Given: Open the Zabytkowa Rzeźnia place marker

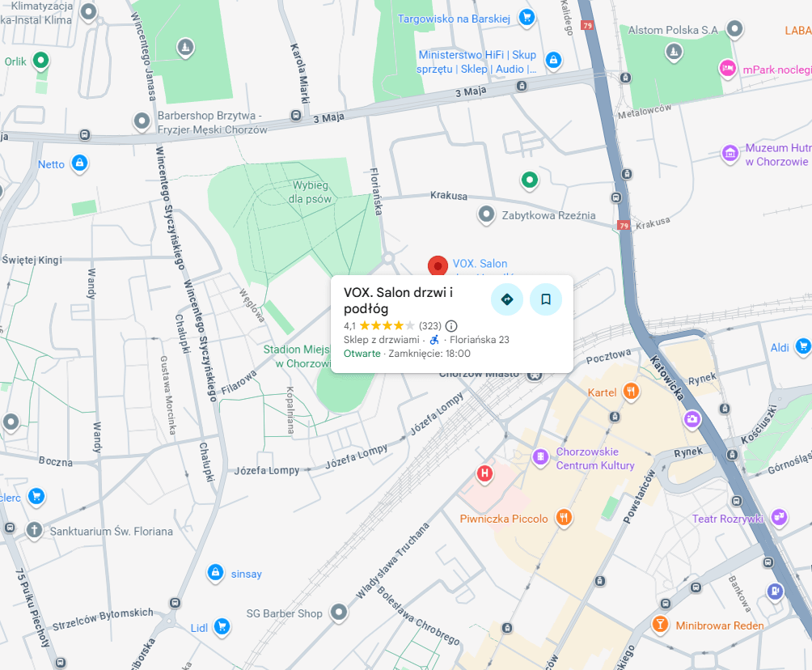Looking at the screenshot, I should [486, 214].
